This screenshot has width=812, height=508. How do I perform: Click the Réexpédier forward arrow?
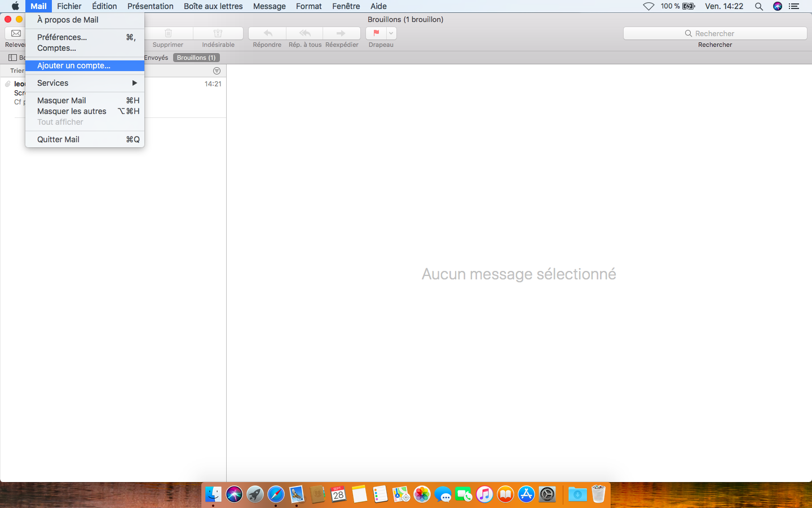341,33
